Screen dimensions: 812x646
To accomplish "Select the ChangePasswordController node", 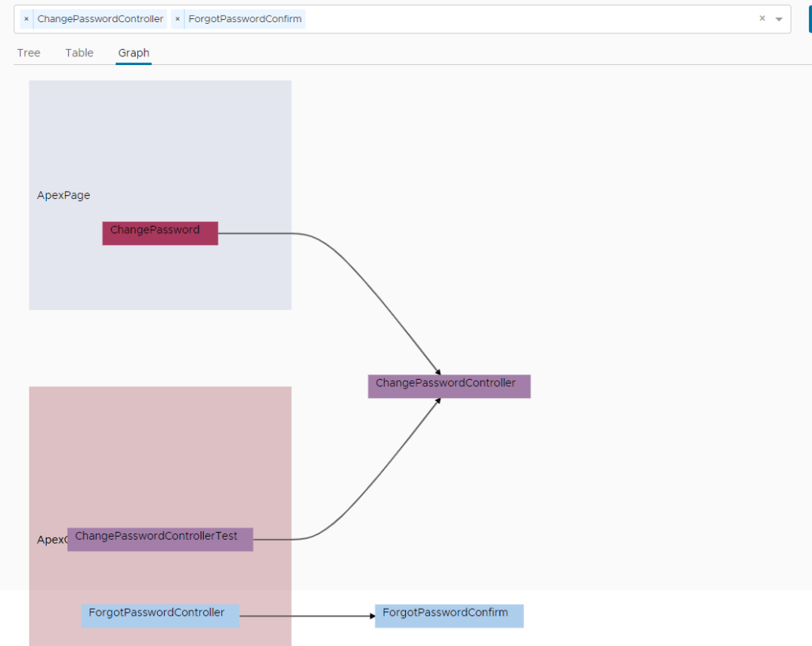I will 449,386.
